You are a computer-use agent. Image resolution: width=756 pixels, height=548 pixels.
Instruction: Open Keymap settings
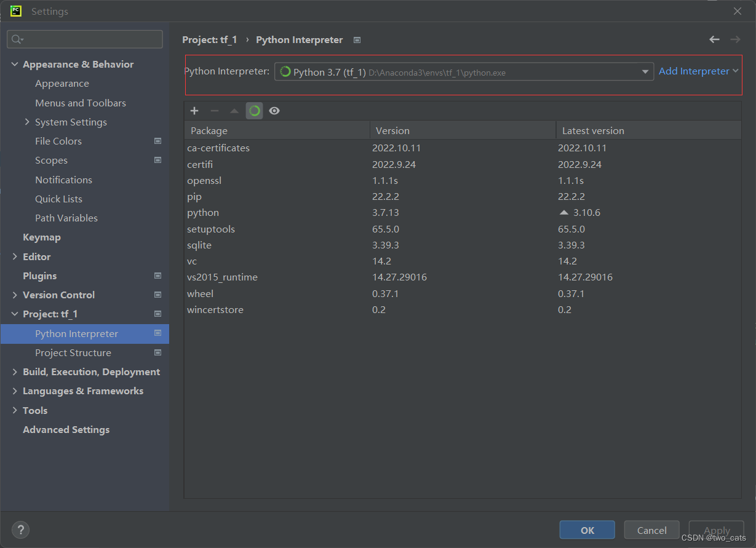[x=42, y=237]
